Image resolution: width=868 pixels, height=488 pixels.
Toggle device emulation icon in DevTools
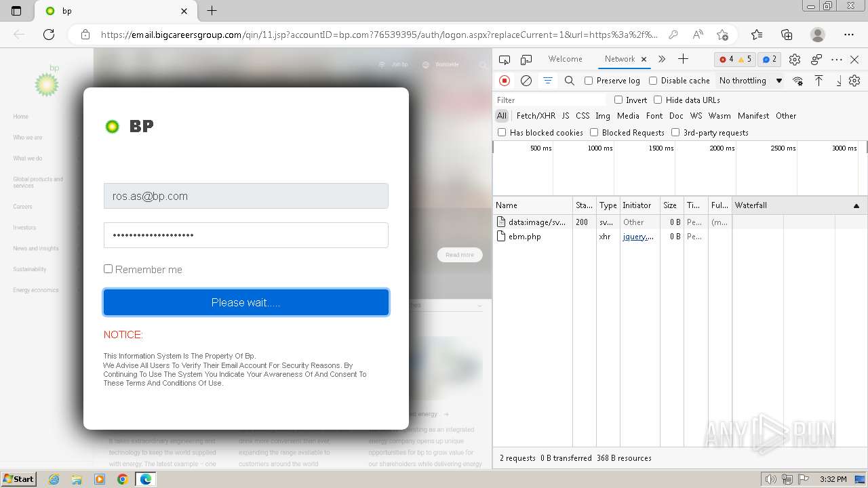pyautogui.click(x=526, y=60)
